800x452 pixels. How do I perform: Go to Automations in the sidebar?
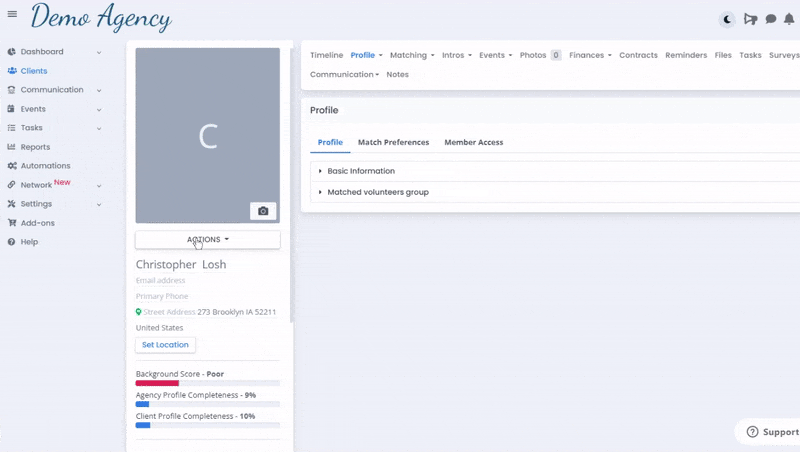click(45, 166)
